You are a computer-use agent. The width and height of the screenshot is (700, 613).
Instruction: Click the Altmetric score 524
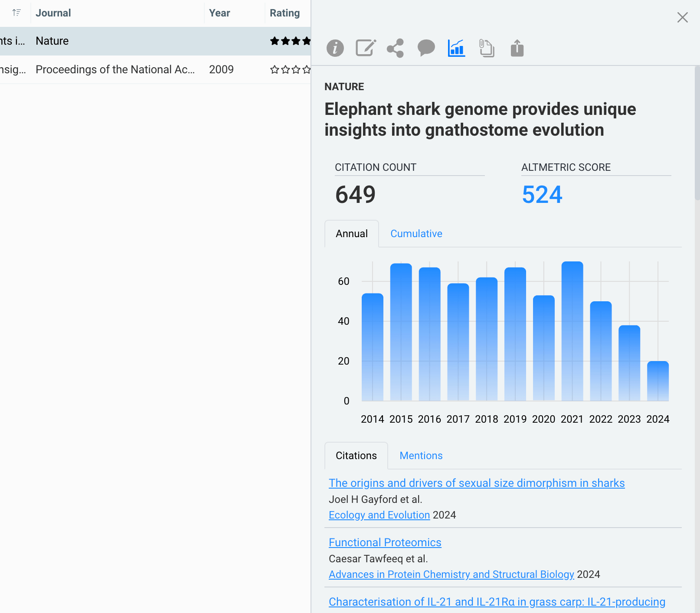click(542, 194)
